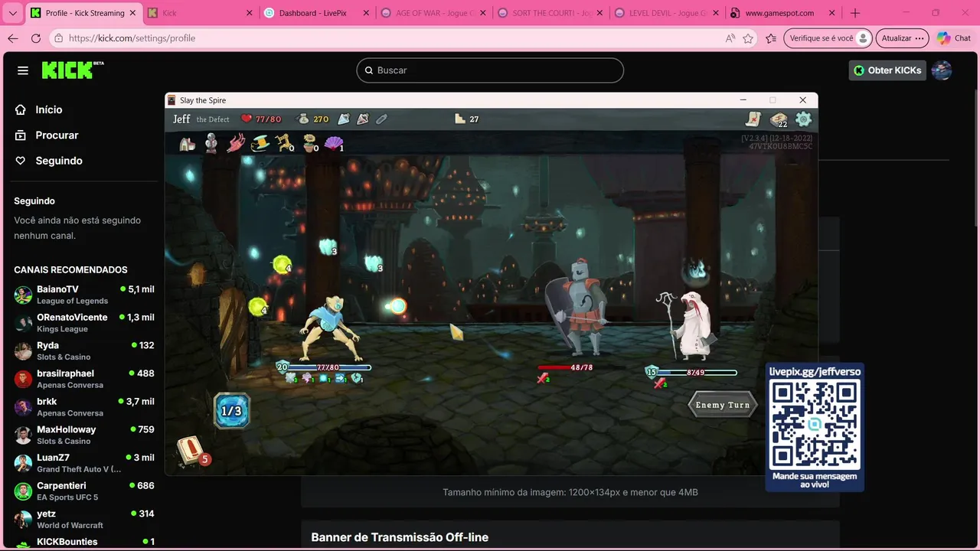The image size is (980, 551).
Task: Open the Copilot Chat button
Action: click(953, 38)
